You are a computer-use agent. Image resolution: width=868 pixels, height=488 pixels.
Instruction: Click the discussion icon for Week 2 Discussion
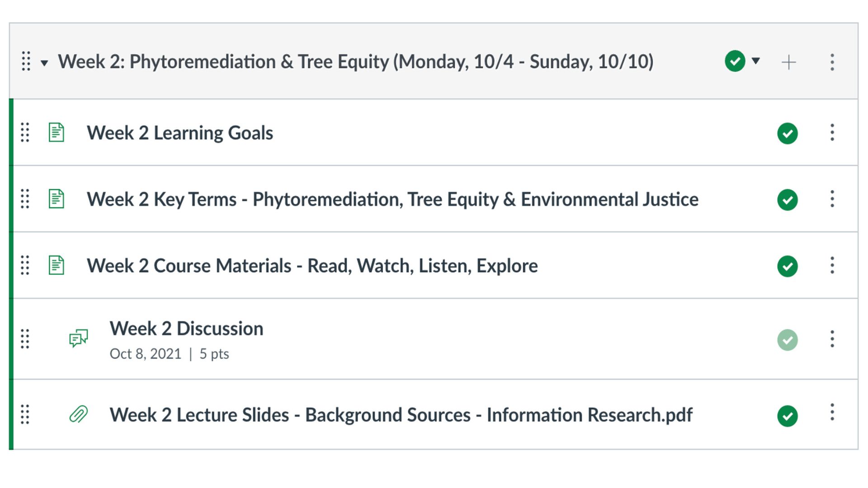[x=78, y=338]
